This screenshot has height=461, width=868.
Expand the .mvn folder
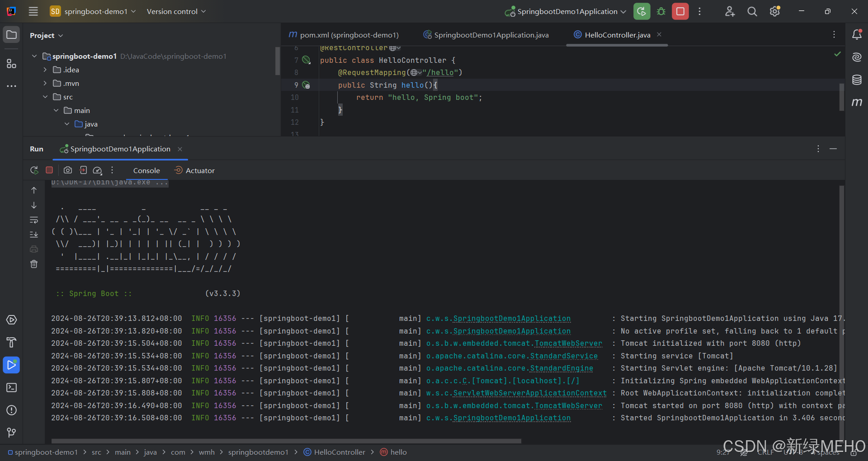tap(45, 83)
